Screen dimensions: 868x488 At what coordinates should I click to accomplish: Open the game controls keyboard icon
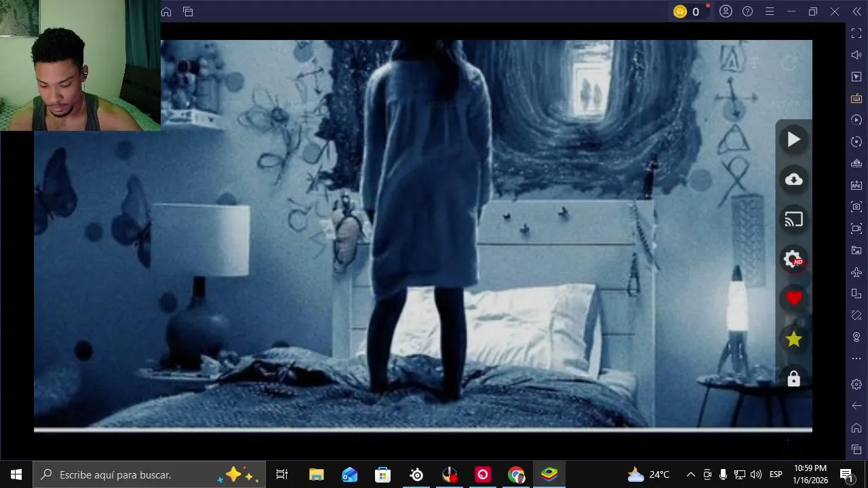point(856,98)
